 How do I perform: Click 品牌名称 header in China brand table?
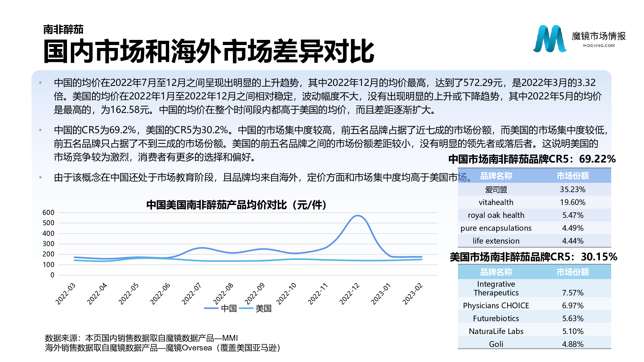(496, 176)
